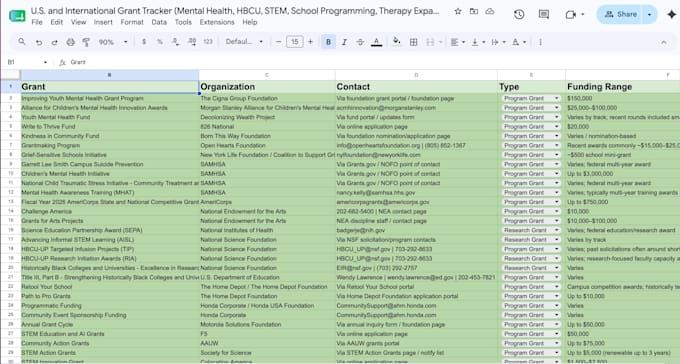
Task: Format as percent icon
Action: (x=160, y=42)
